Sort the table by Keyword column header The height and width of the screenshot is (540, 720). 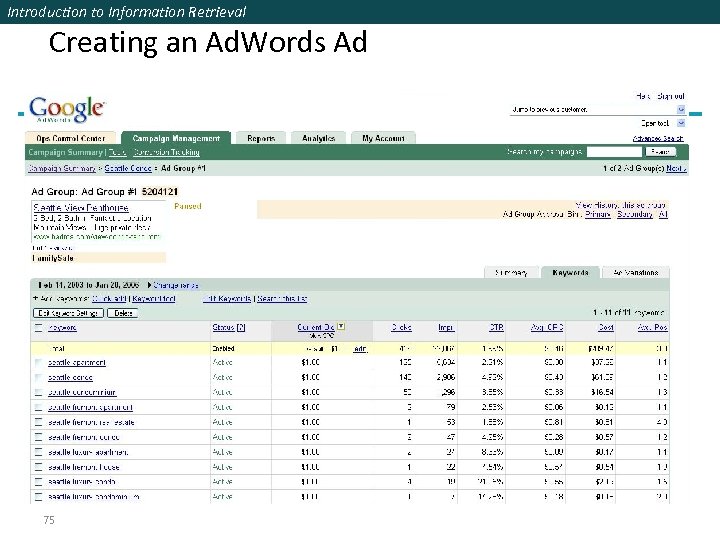click(62, 327)
